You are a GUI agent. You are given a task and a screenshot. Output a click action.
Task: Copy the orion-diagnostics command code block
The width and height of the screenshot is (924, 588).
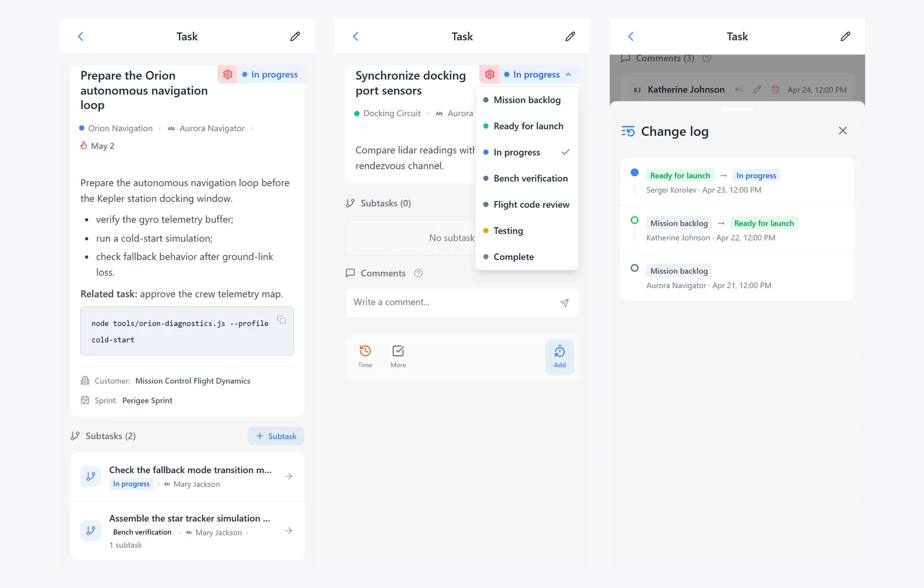click(x=281, y=320)
